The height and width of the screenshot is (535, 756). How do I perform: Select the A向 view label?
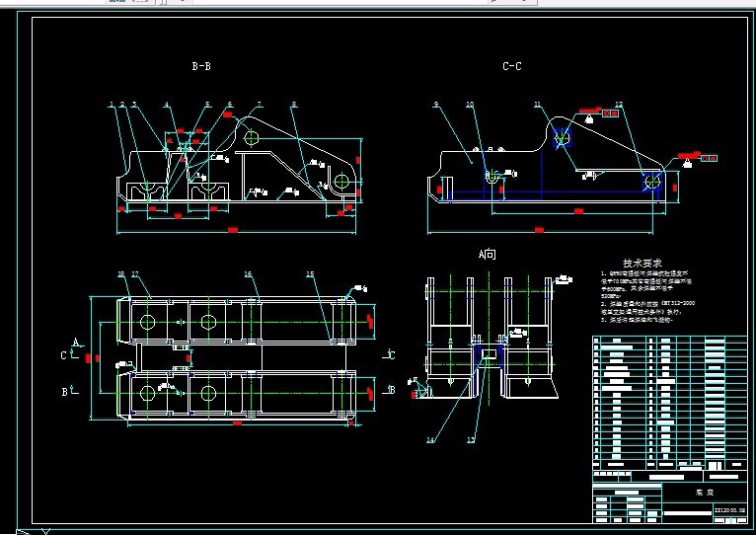point(487,254)
